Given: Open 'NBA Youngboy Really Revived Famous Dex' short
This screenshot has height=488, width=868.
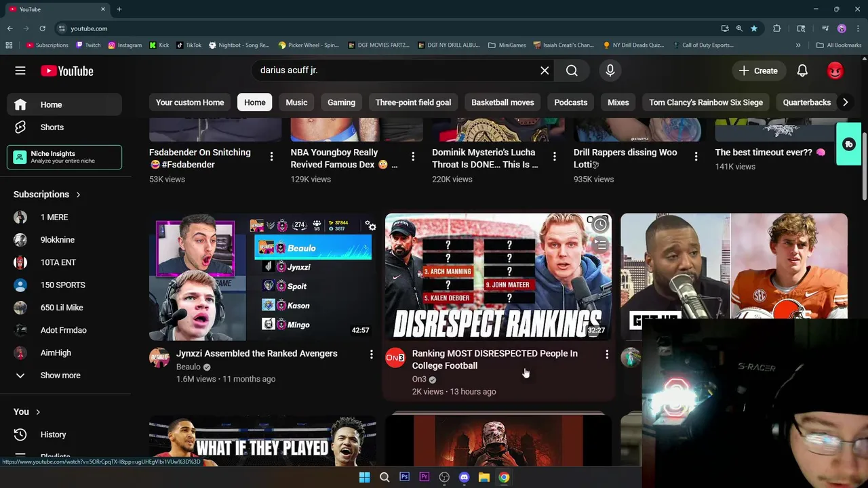Looking at the screenshot, I should point(344,159).
